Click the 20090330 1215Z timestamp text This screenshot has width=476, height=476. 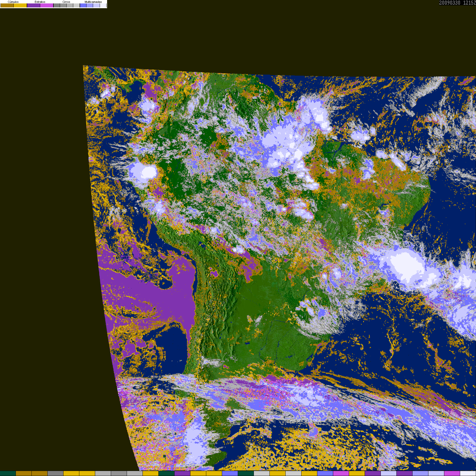(x=457, y=3)
